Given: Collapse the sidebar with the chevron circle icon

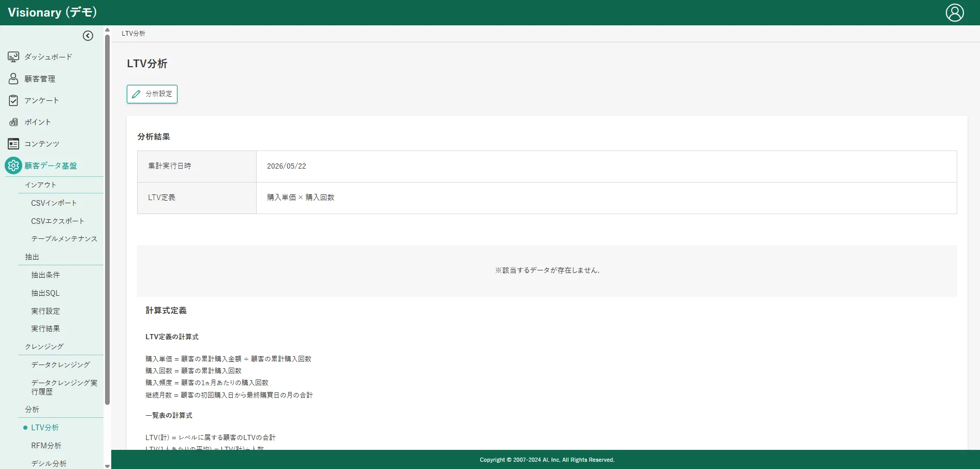Looking at the screenshot, I should (x=88, y=36).
